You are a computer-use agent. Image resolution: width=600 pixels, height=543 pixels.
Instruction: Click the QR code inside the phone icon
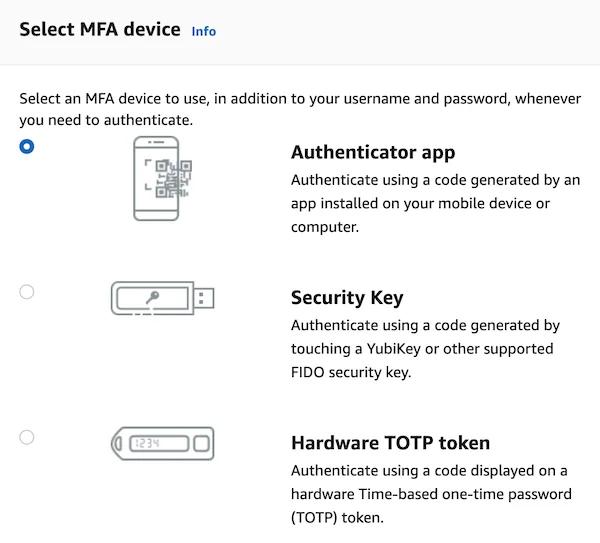[174, 175]
